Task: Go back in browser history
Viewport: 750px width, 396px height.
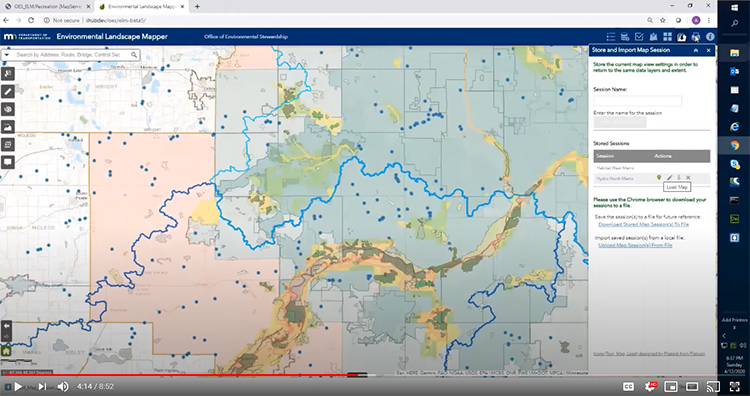Action: (6, 21)
